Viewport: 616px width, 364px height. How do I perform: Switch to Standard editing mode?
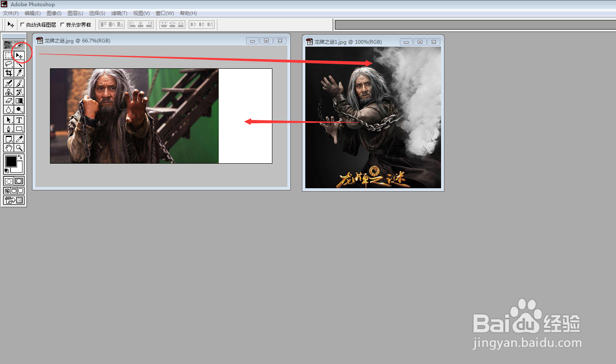pos(9,181)
